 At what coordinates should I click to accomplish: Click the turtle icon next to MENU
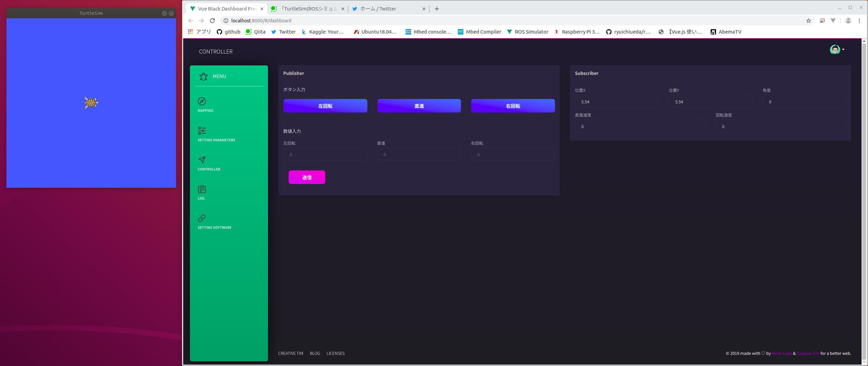point(203,76)
